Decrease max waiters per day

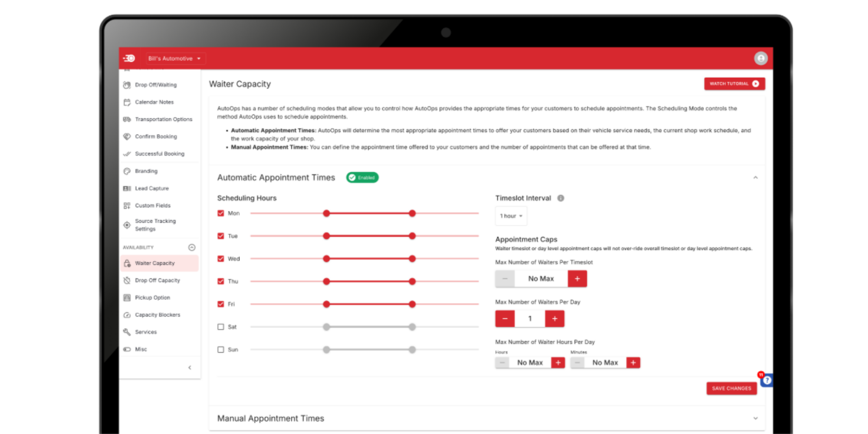click(x=505, y=319)
